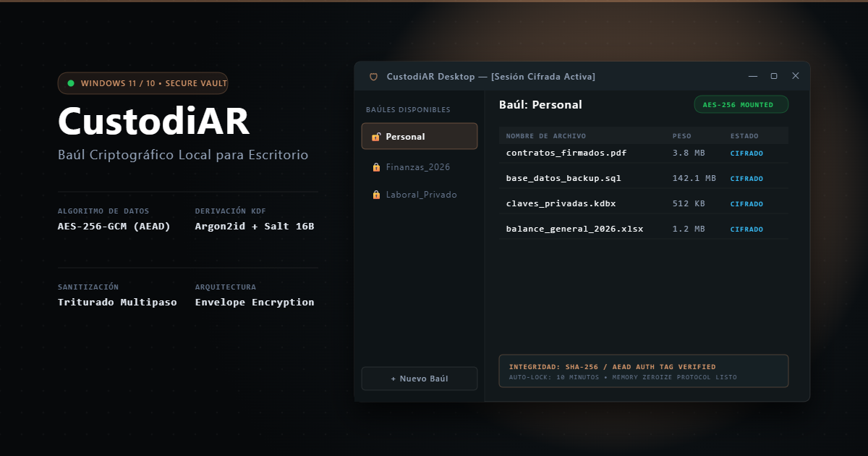Screen dimensions: 868x456
Task: Click the Integridad SHA-256 verified line
Action: coord(613,367)
